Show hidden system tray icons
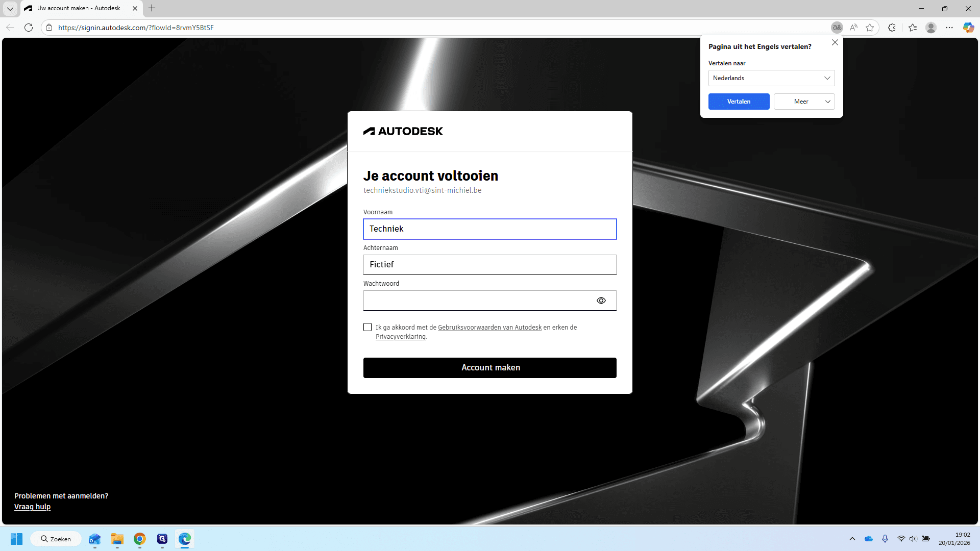Viewport: 980px width, 551px height. (x=852, y=539)
